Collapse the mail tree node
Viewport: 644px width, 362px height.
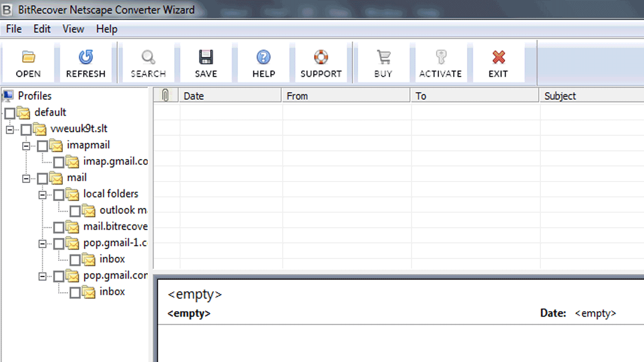[x=26, y=178]
